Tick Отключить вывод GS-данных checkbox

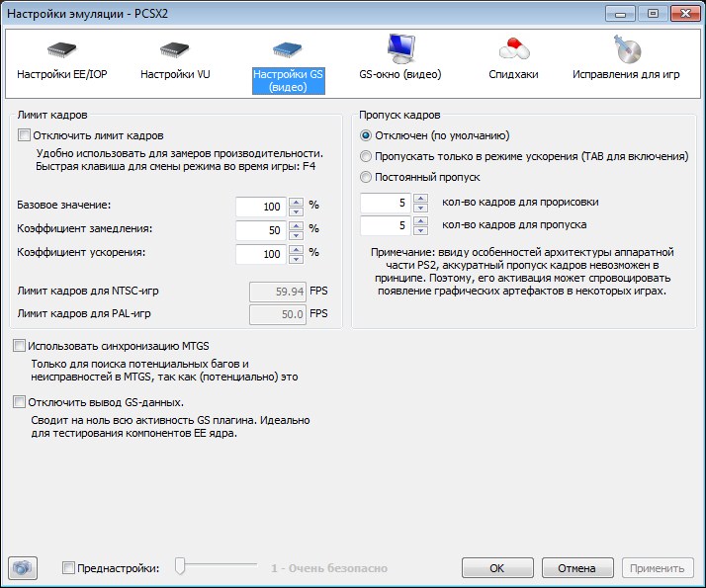coord(19,402)
